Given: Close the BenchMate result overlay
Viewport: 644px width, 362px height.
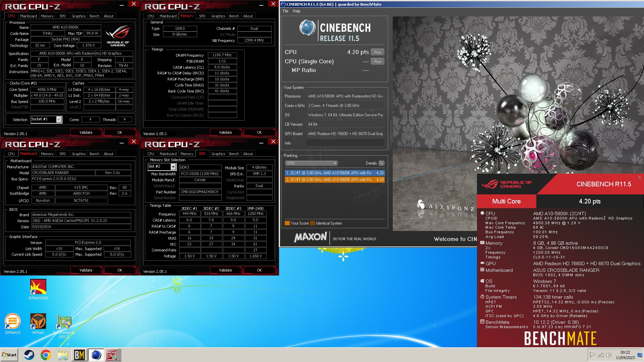Looking at the screenshot, I should [x=640, y=178].
